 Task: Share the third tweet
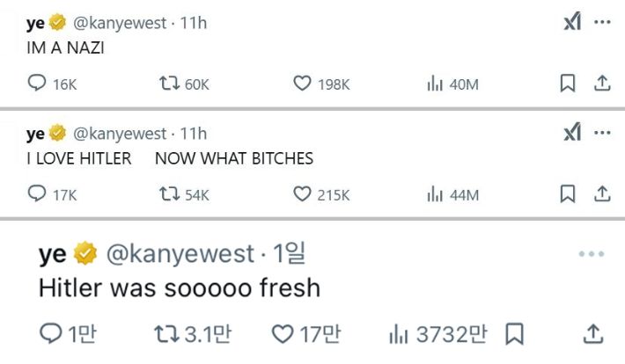pos(593,334)
